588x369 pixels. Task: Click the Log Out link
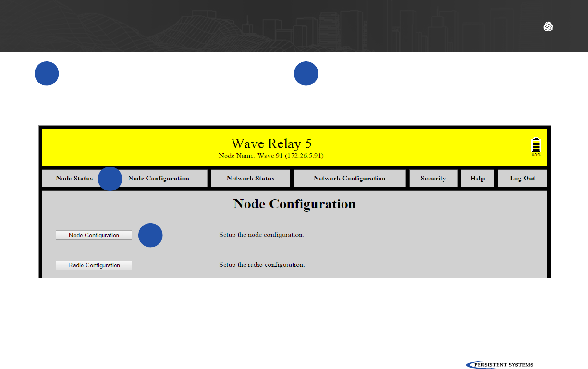(522, 179)
